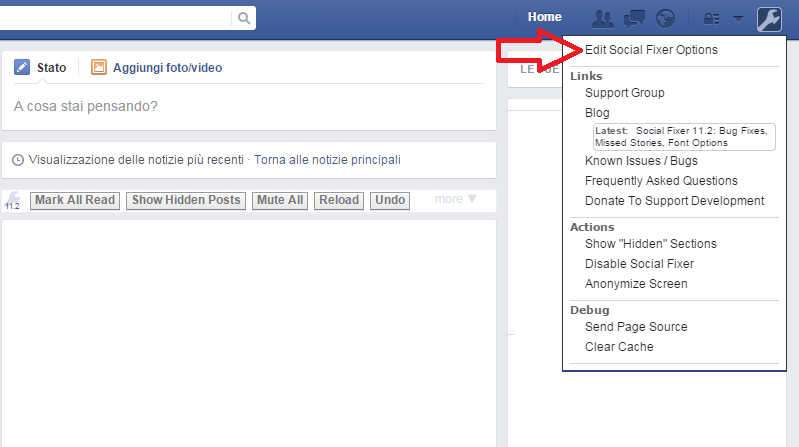799x447 pixels.
Task: Click in the Facebook search field
Action: 115,18
